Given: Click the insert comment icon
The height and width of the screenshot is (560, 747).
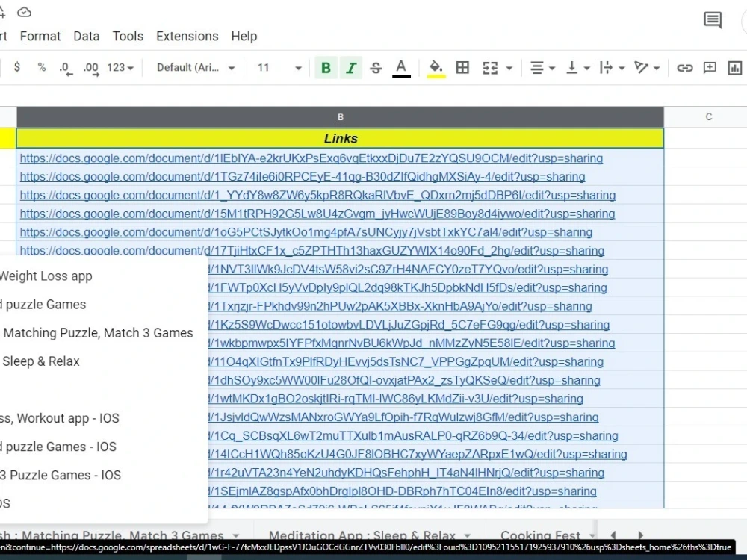Looking at the screenshot, I should 710,68.
